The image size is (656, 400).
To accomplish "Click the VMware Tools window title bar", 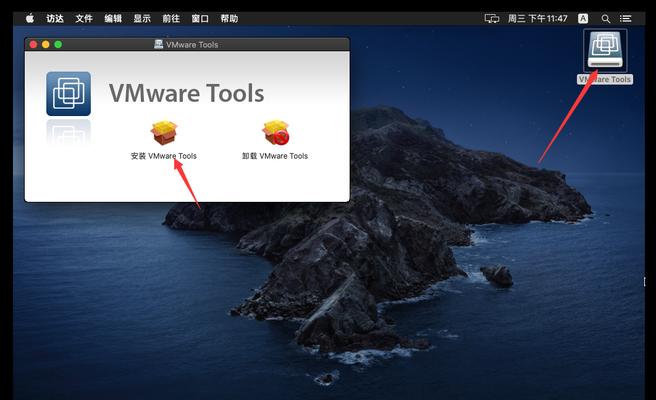I will coord(187,44).
